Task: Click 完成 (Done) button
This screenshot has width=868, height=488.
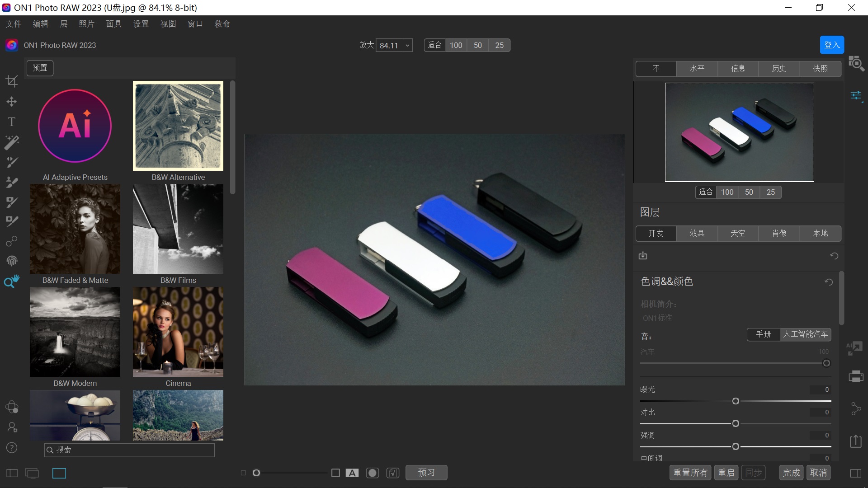Action: (x=791, y=473)
